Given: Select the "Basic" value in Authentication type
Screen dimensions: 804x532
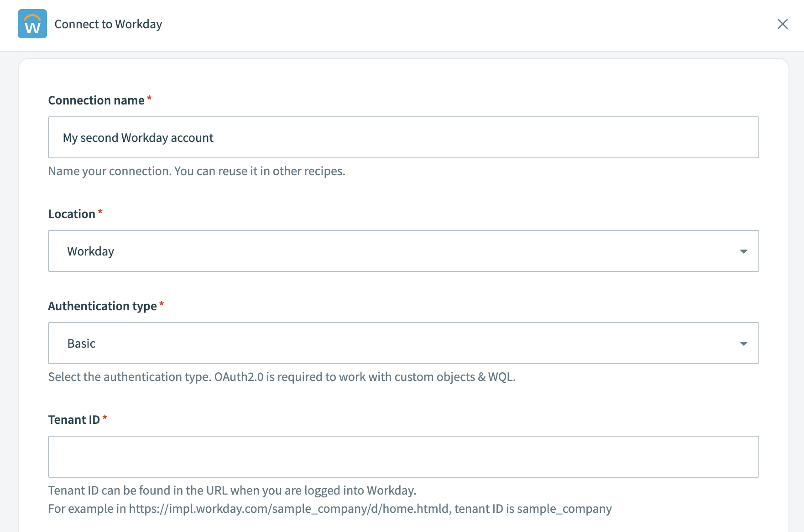Looking at the screenshot, I should pyautogui.click(x=81, y=344).
